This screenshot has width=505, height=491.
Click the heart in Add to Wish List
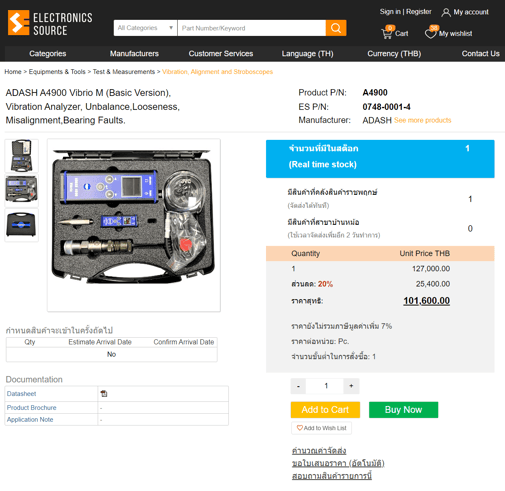[300, 428]
